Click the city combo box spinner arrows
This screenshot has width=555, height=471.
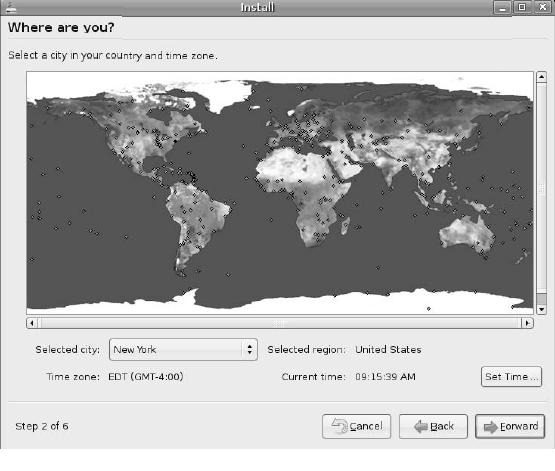pos(250,350)
